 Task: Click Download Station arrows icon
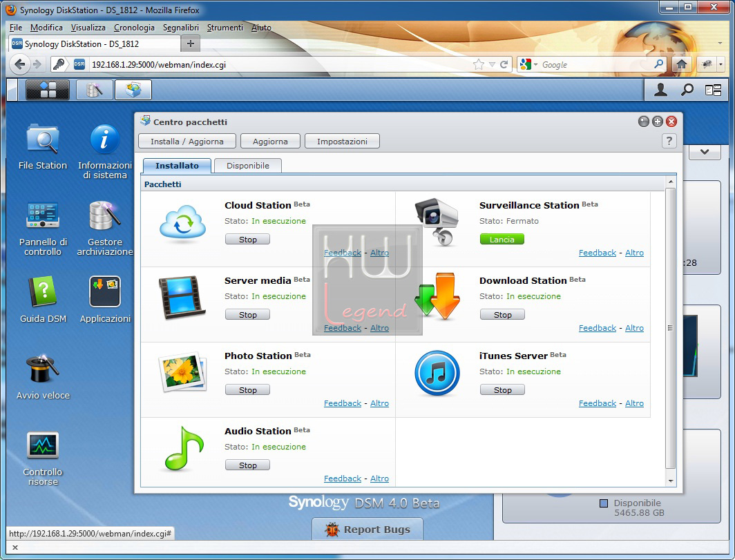437,297
